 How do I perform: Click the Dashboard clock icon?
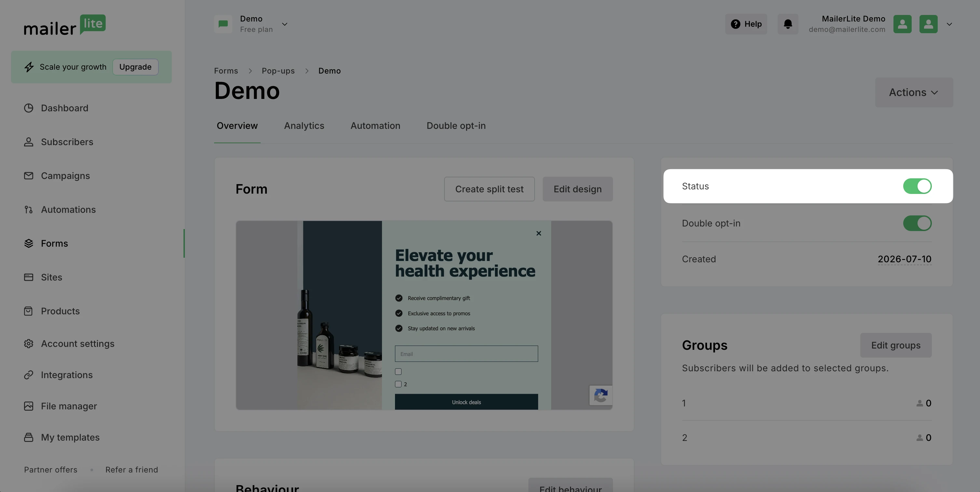click(29, 108)
